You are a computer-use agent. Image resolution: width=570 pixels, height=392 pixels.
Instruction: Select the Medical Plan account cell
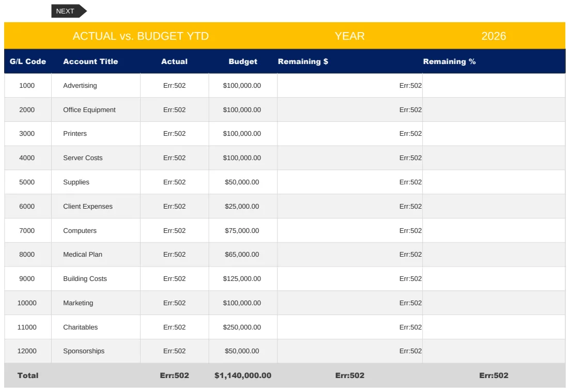click(96, 255)
